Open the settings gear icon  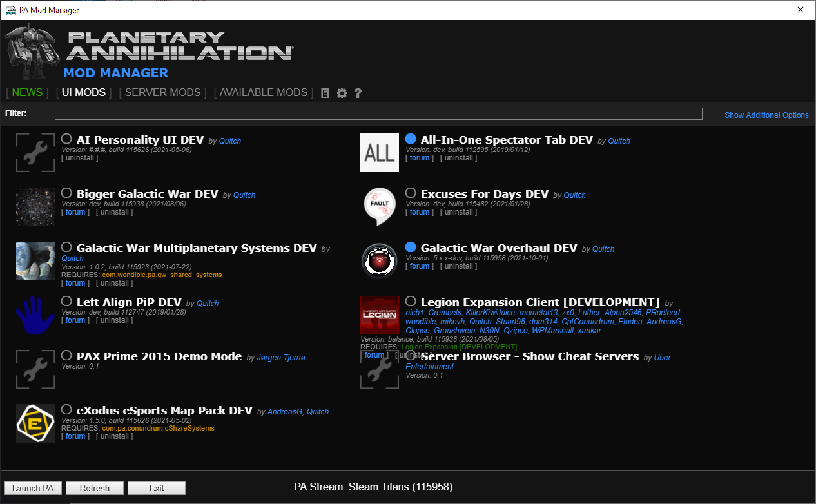tap(342, 93)
